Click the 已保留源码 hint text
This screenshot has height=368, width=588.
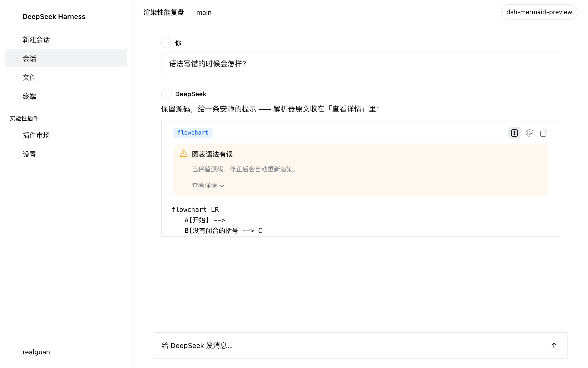[x=245, y=169]
